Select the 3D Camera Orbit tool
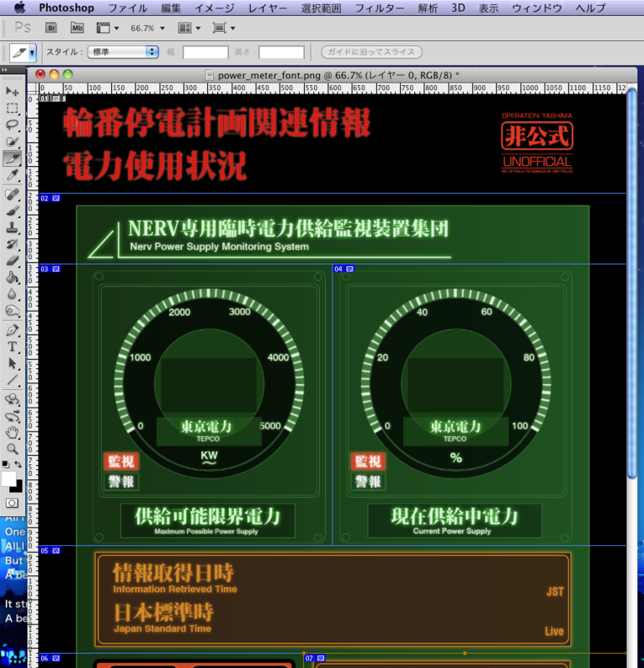This screenshot has width=644, height=668. pyautogui.click(x=12, y=416)
